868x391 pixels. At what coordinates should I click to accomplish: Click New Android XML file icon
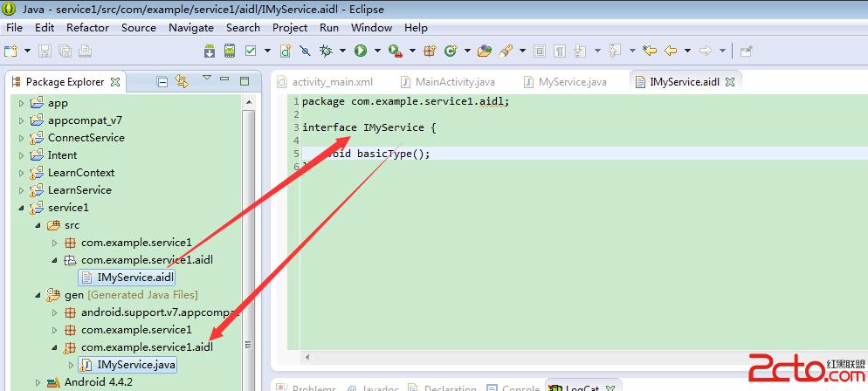pos(285,51)
